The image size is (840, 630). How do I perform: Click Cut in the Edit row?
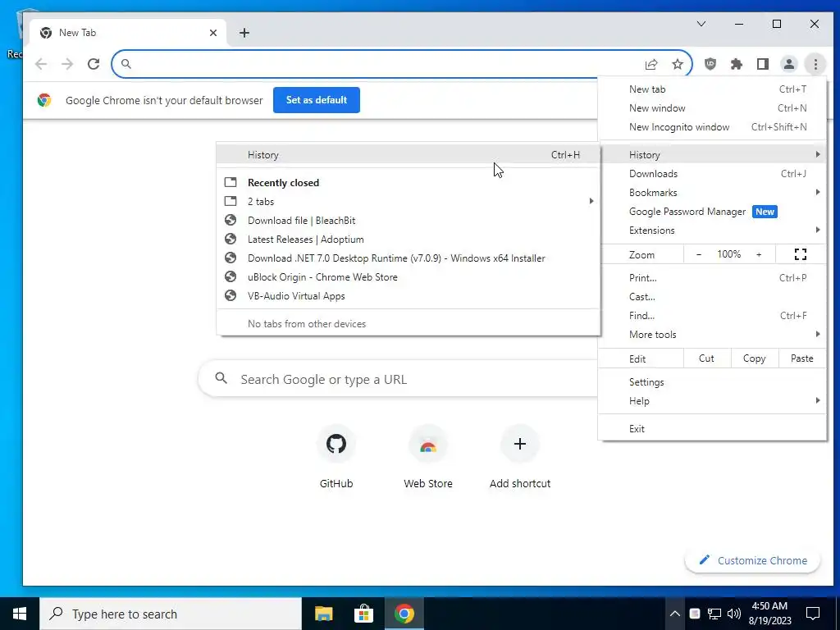[706, 358]
